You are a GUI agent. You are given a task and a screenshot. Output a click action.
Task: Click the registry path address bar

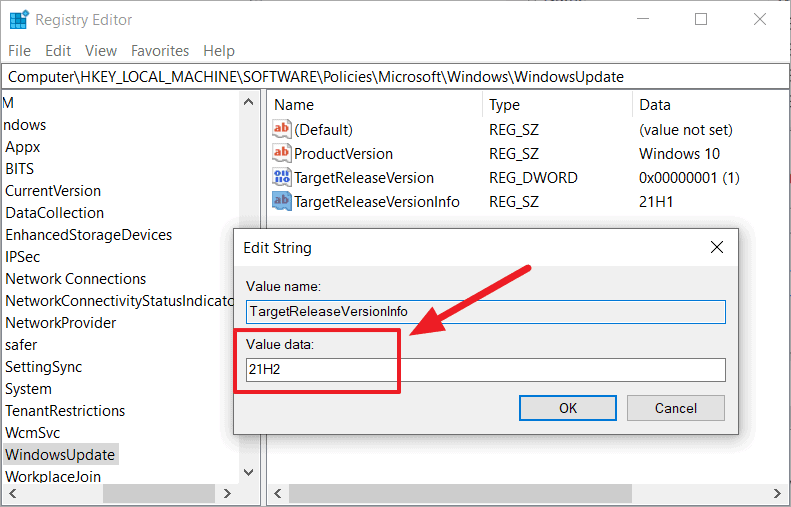tap(395, 77)
